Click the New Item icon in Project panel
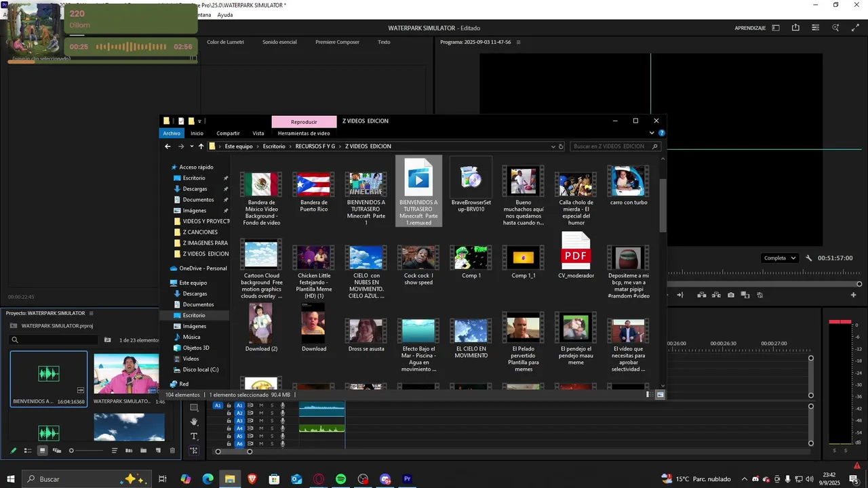Image resolution: width=868 pixels, height=488 pixels. (x=158, y=451)
